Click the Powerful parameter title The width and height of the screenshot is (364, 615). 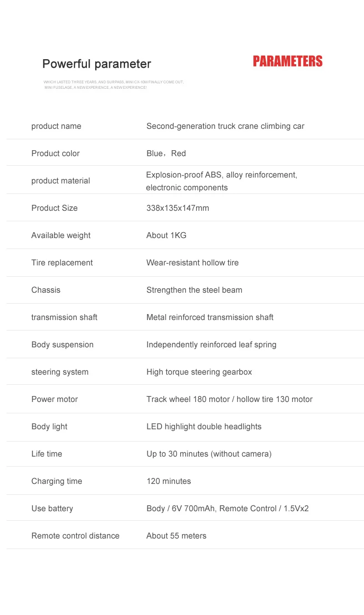(x=96, y=64)
